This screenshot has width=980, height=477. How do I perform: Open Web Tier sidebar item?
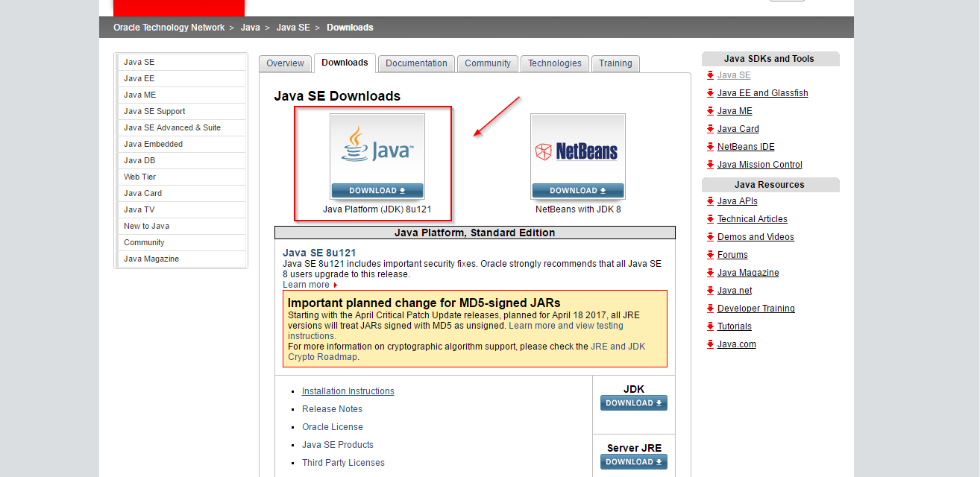coord(181,177)
